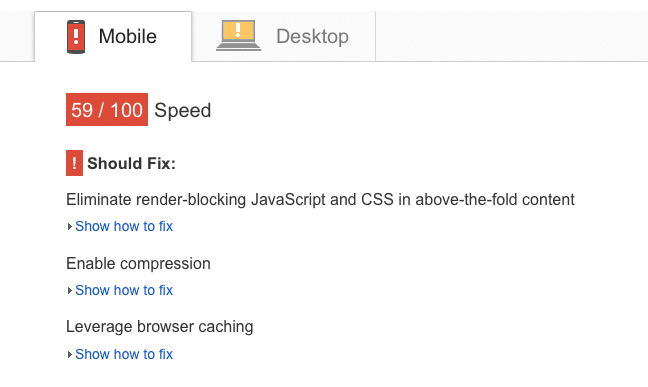Click the yellow laptop warning icon
The height and width of the screenshot is (387, 648).
click(x=238, y=36)
